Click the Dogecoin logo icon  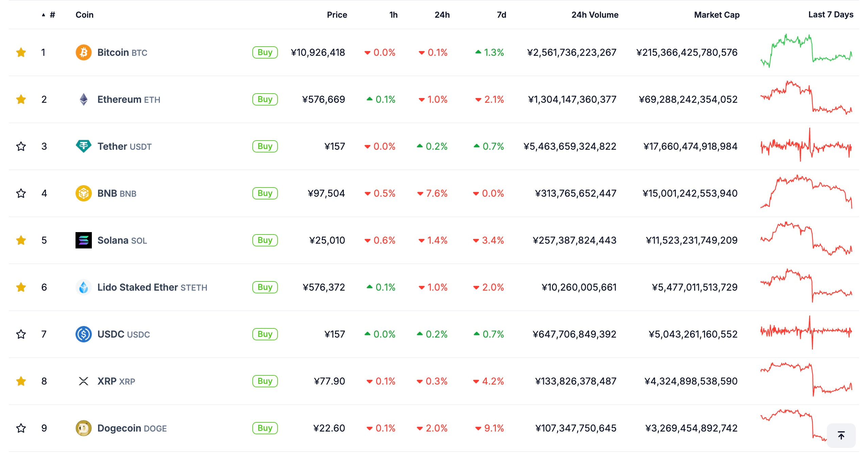83,428
